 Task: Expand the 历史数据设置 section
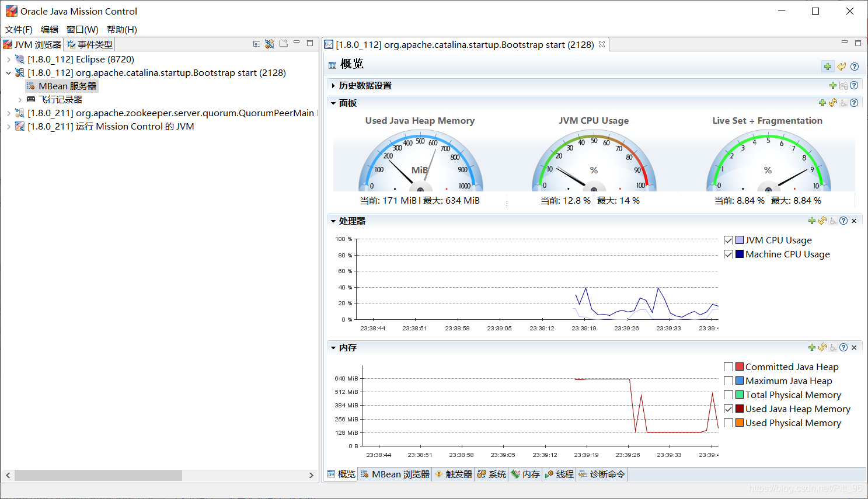(x=333, y=86)
